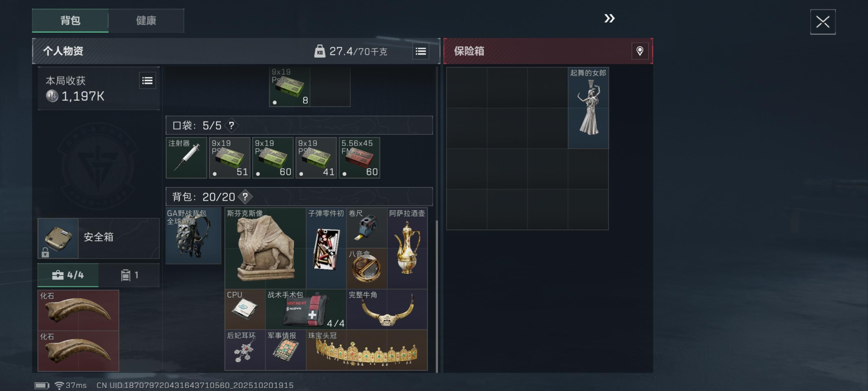Select the 战术手术包 surgery kit
The width and height of the screenshot is (868, 391).
pyautogui.click(x=306, y=309)
